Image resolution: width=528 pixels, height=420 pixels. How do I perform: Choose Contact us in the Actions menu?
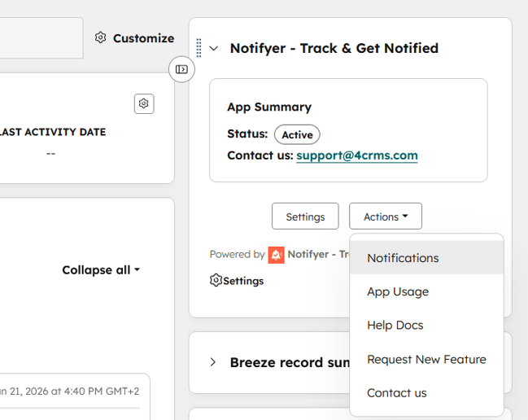tap(397, 393)
